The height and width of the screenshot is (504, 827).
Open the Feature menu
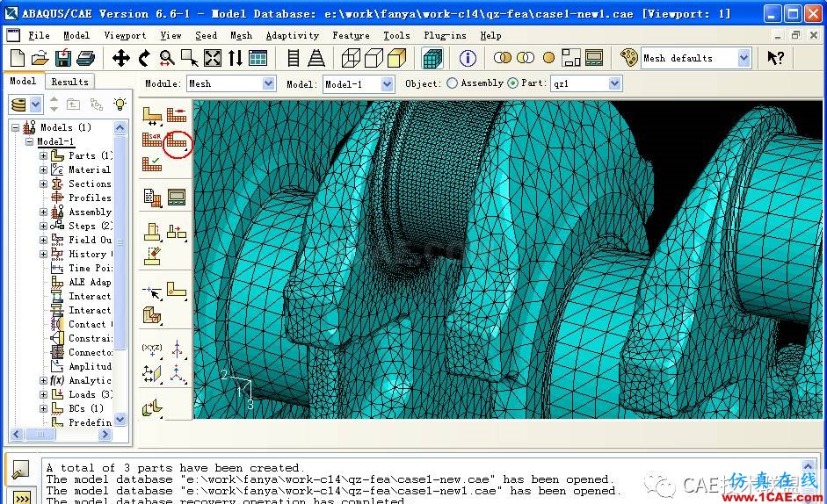(351, 36)
